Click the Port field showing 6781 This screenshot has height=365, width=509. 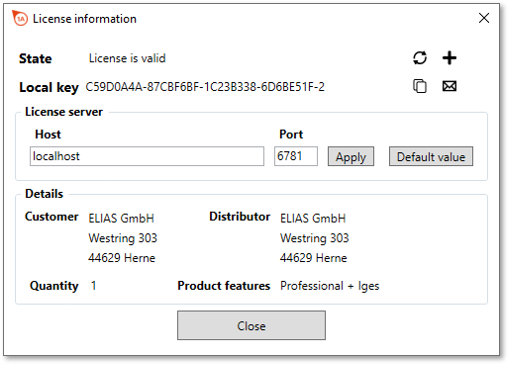click(x=296, y=156)
